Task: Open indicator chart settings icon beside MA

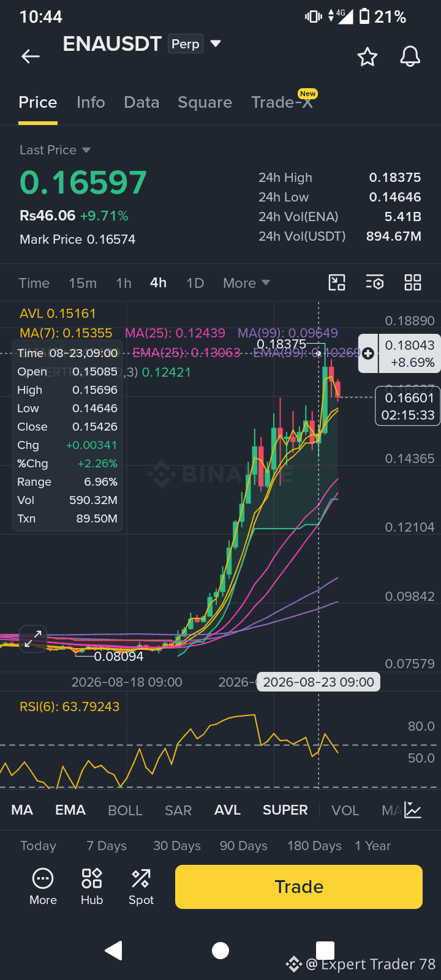Action: (413, 810)
